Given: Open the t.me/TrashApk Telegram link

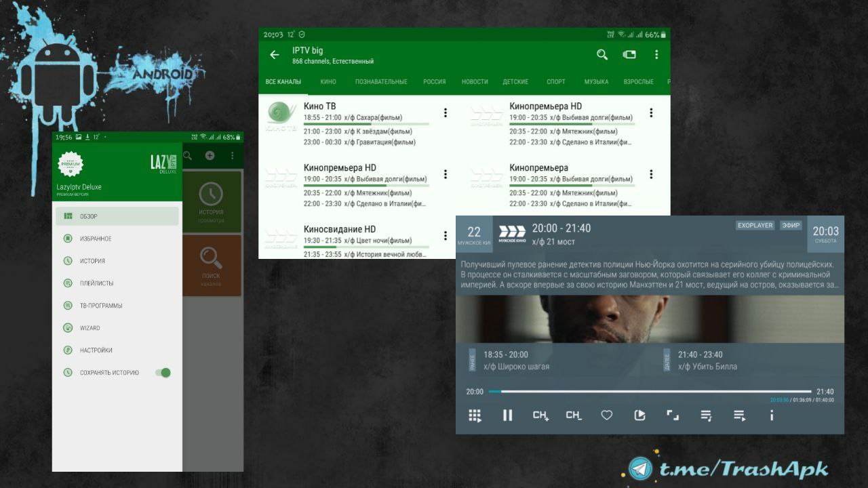Looking at the screenshot, I should coord(728,469).
